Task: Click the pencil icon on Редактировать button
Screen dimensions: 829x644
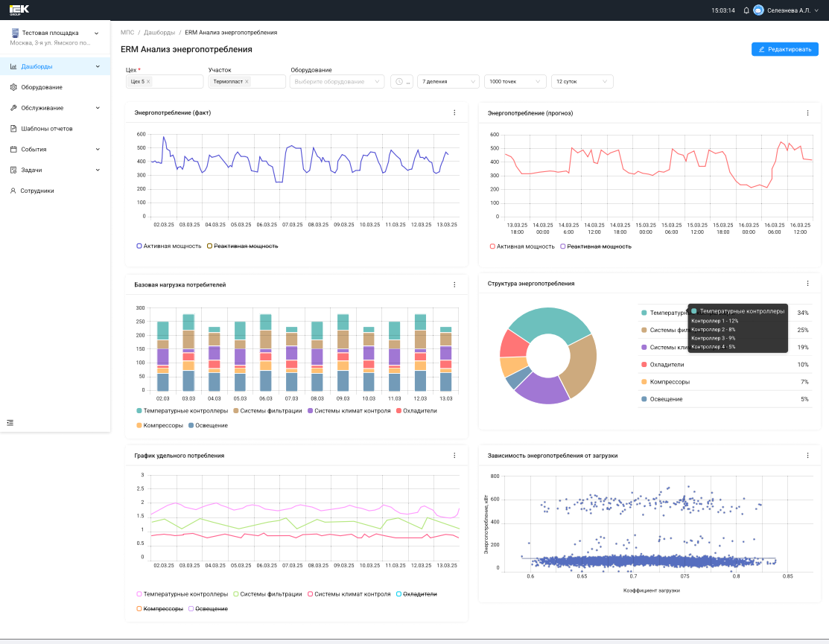Action: (762, 49)
